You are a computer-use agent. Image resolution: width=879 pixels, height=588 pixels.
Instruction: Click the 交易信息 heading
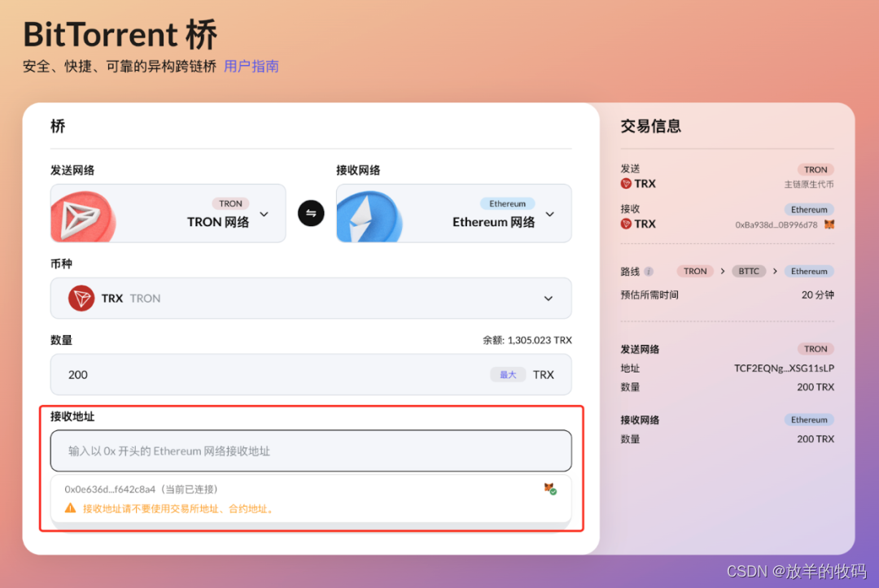click(651, 126)
